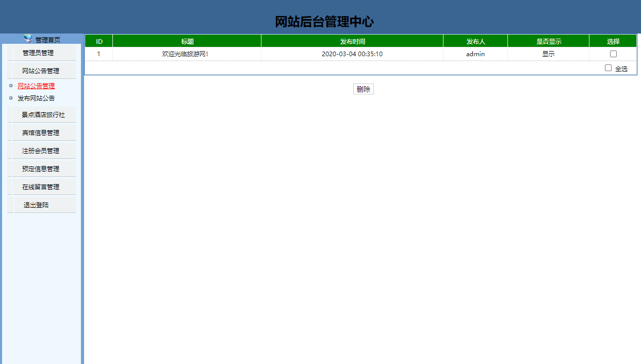Expand the 景点酒店旅行社 section
This screenshot has height=364, width=641.
point(41,114)
